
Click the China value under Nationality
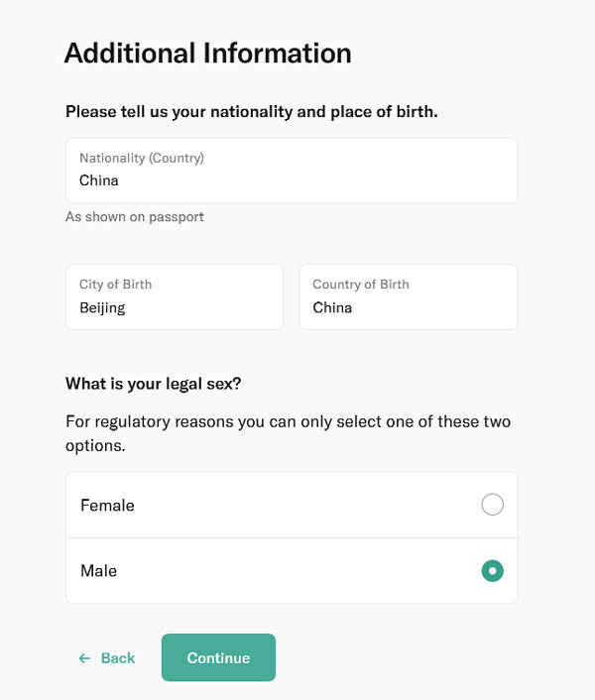tap(99, 180)
